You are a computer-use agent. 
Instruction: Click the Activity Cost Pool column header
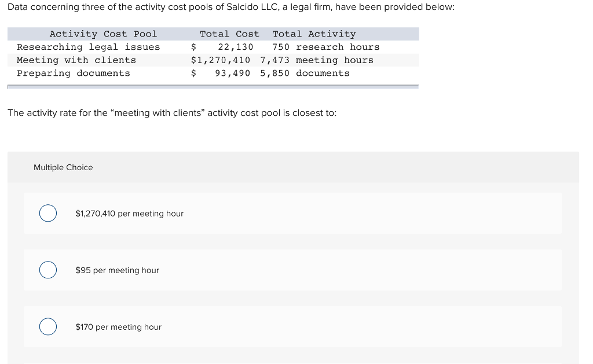tap(103, 34)
